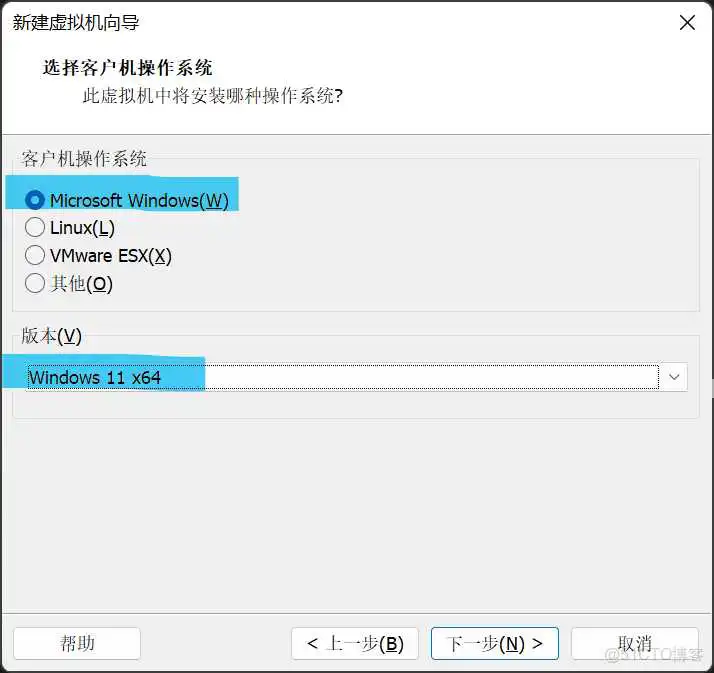Click the VMware ESX(X) label text
Viewport: 714px width, 673px height.
coord(111,256)
